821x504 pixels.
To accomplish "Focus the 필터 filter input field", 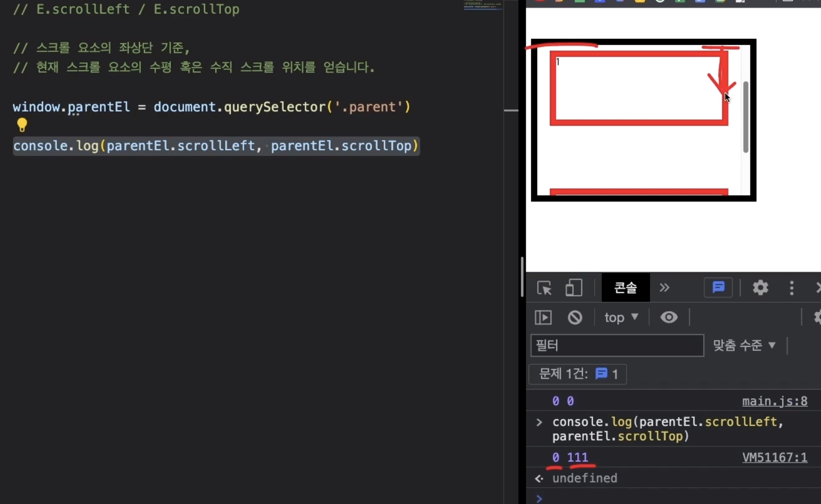I will click(617, 345).
